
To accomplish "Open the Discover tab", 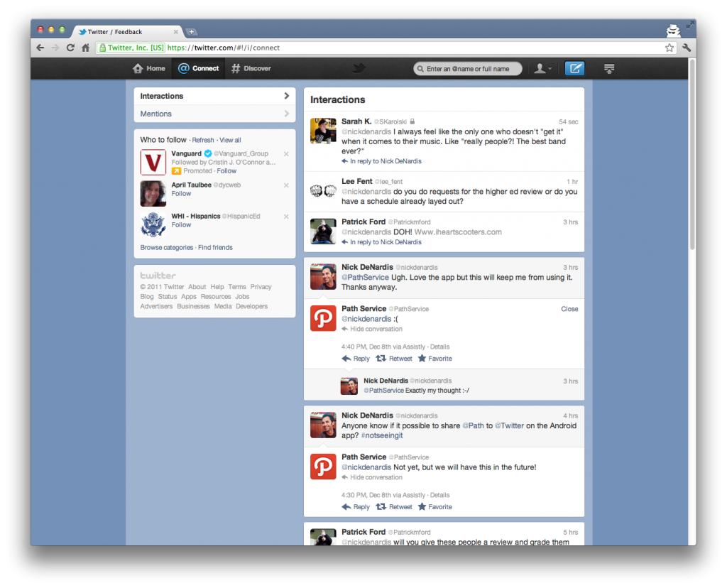I will (251, 69).
